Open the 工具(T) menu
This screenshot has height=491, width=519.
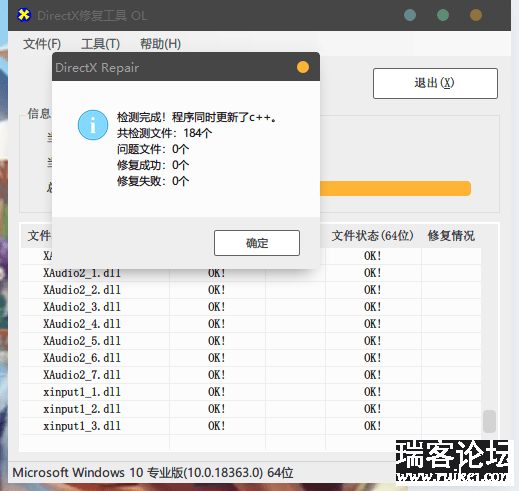tap(100, 44)
